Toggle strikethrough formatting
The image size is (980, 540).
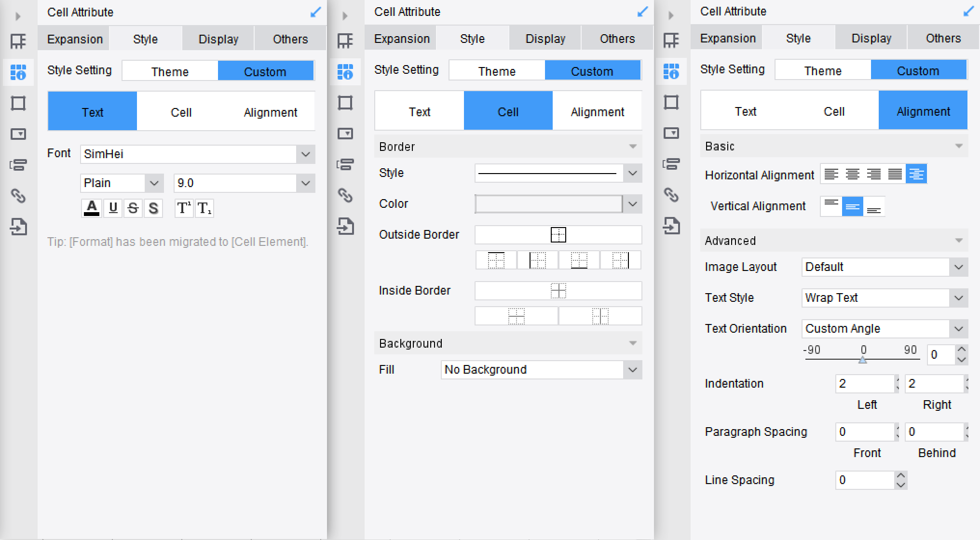(x=133, y=208)
